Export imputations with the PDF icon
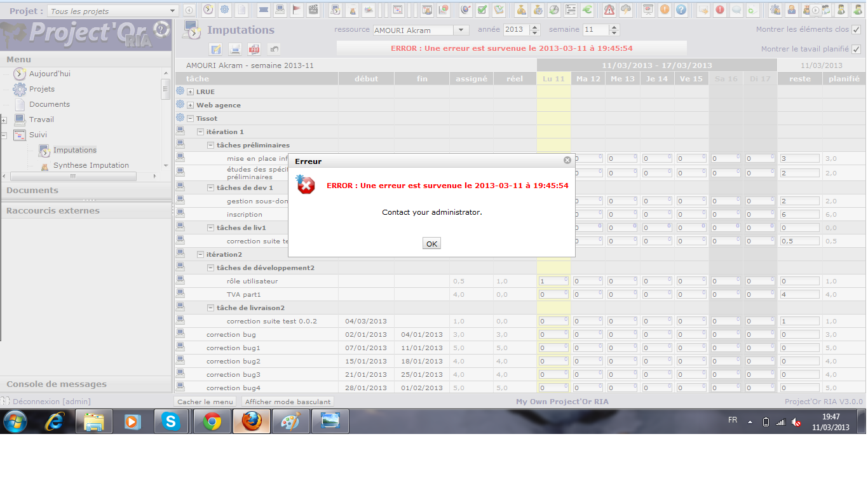This screenshot has width=868, height=488. click(x=254, y=50)
